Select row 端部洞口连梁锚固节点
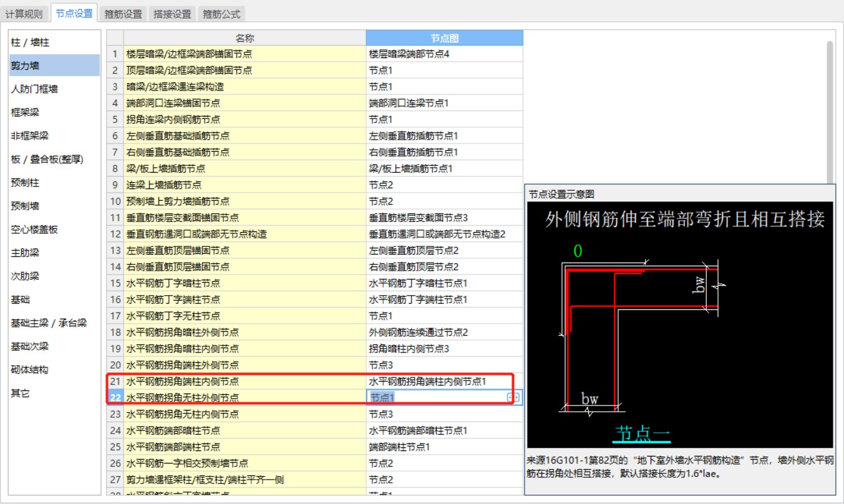844x504 pixels. click(x=245, y=103)
